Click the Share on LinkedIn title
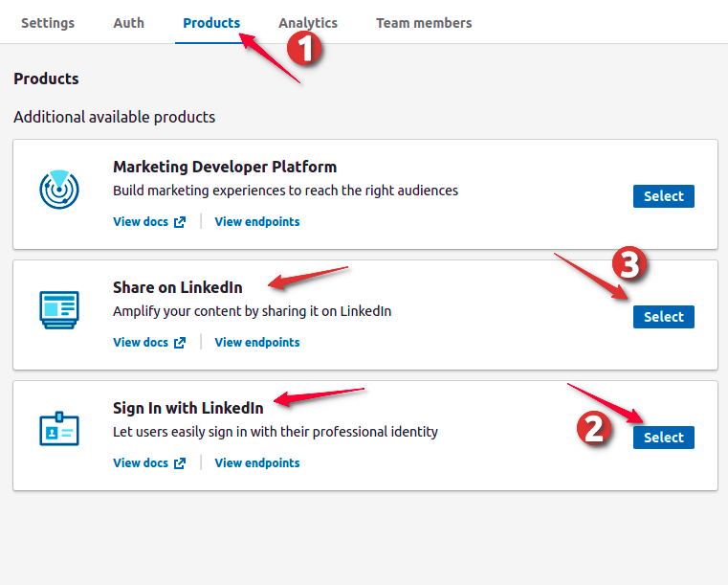This screenshot has width=728, height=585. point(178,287)
